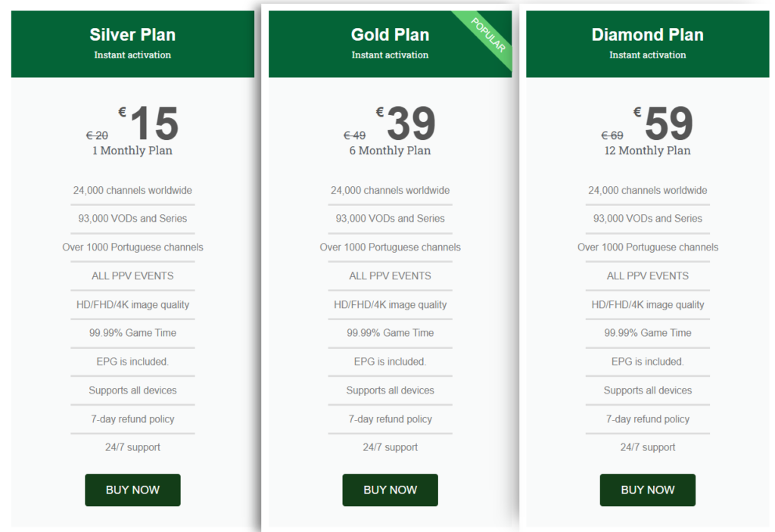This screenshot has height=532, width=775.
Task: Click Silver Plan '7-day refund policy' item
Action: coord(132,419)
